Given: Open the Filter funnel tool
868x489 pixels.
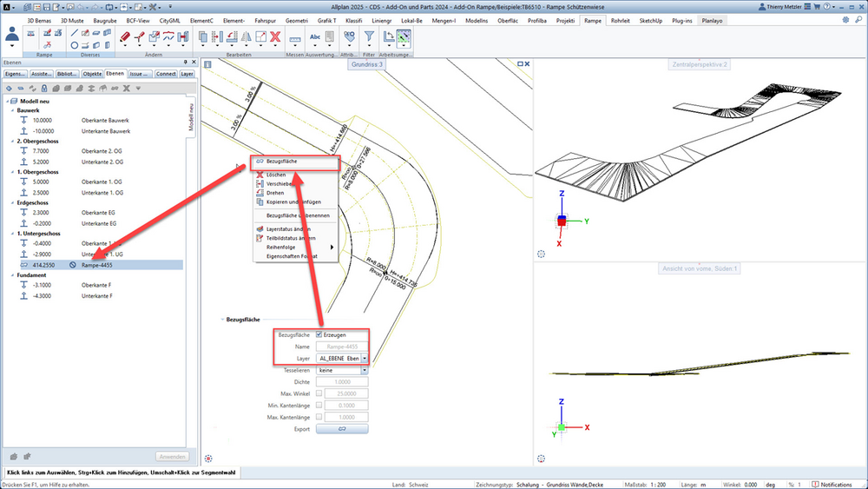Looking at the screenshot, I should click(369, 36).
